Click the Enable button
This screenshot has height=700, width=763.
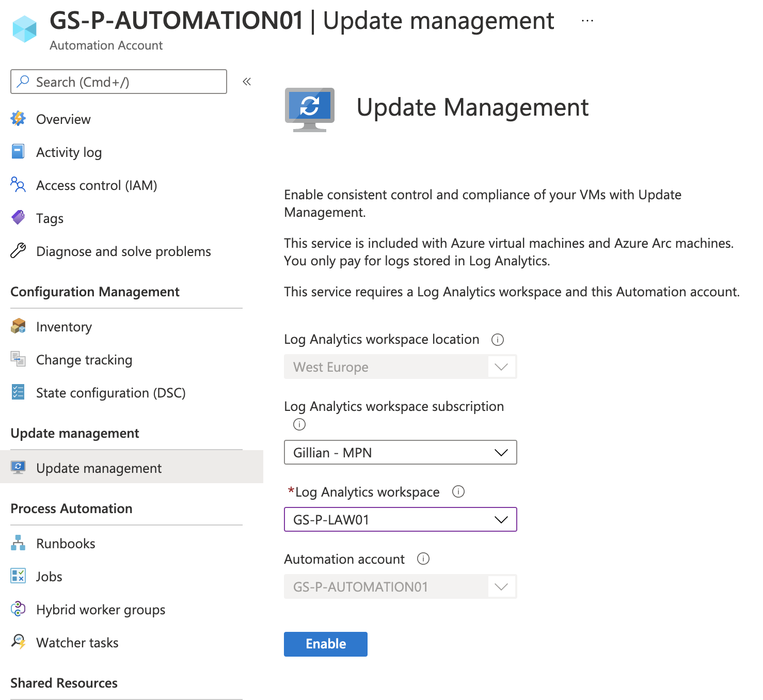coord(325,644)
